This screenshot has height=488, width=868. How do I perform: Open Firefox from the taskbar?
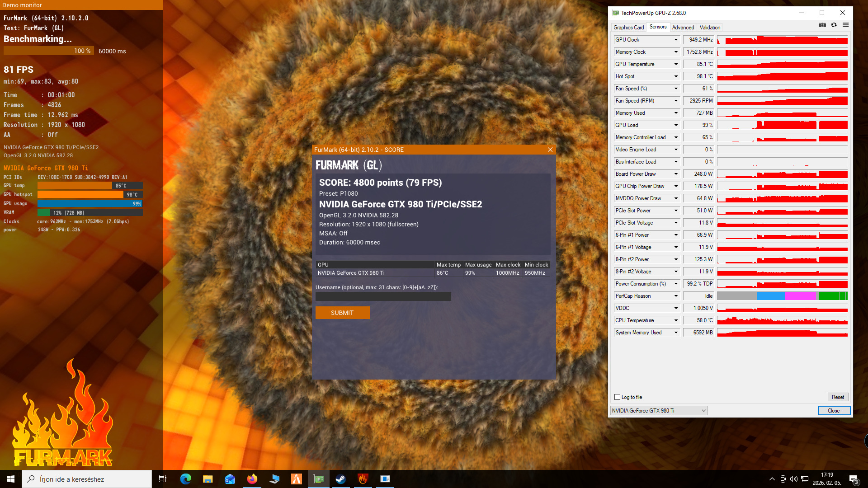pos(252,479)
